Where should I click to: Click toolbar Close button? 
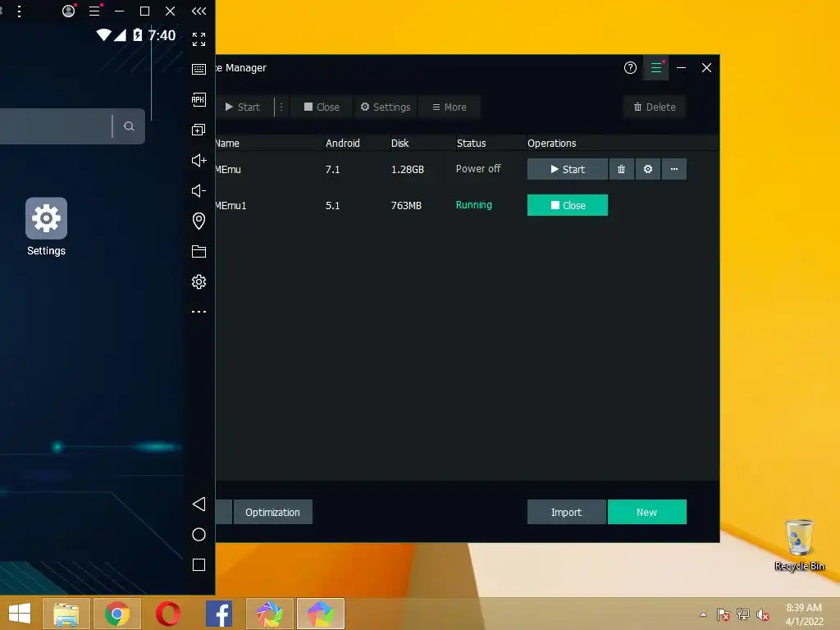click(x=322, y=107)
